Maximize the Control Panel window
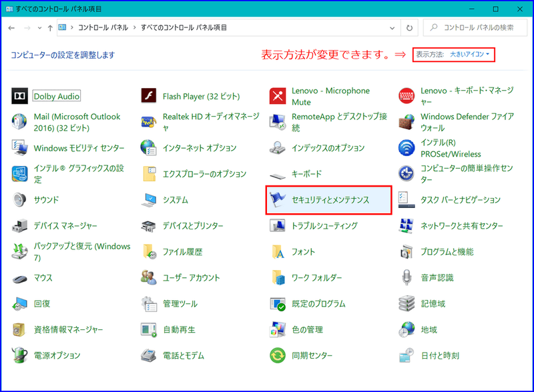Screen dimensions: 534x392 tap(495, 9)
